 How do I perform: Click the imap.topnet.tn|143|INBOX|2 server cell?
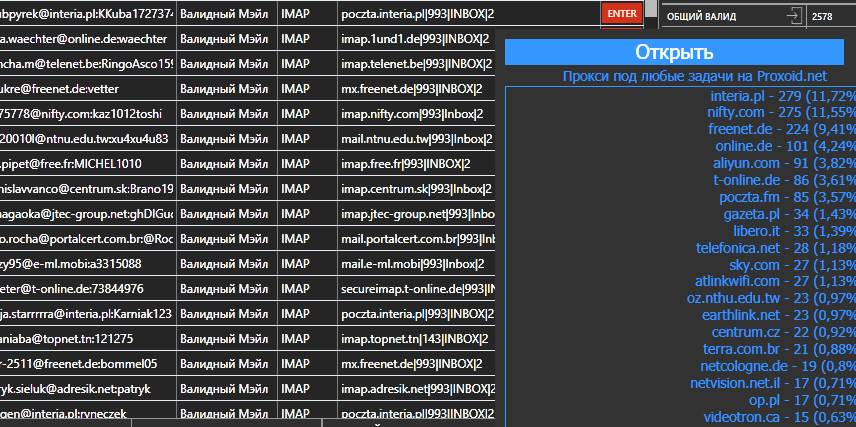coord(416,339)
